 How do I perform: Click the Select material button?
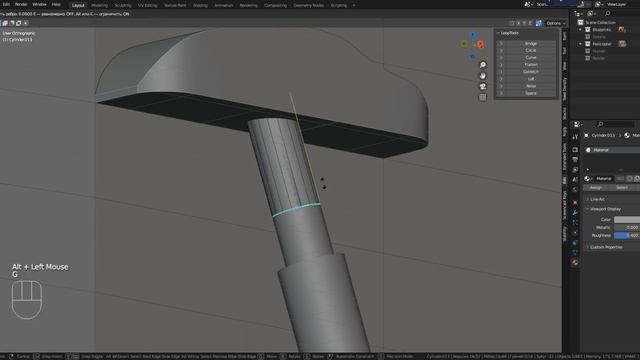click(x=622, y=188)
